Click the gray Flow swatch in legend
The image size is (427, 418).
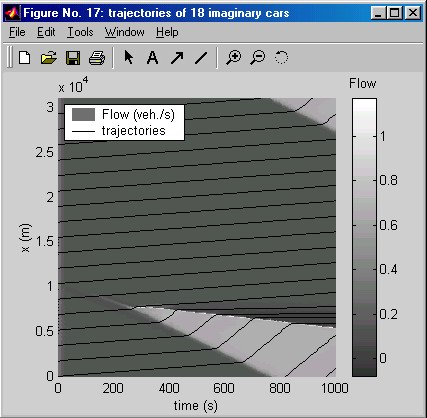pyautogui.click(x=83, y=114)
